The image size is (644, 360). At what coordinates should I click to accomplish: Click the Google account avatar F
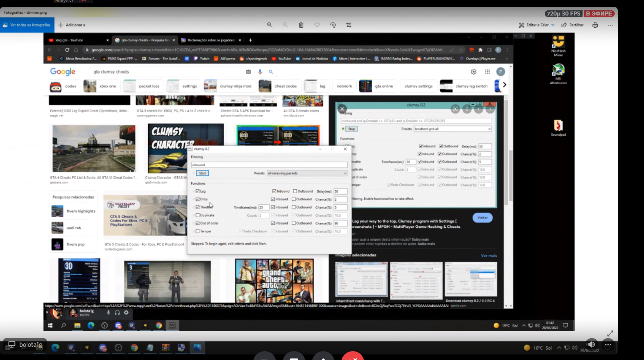(x=501, y=72)
